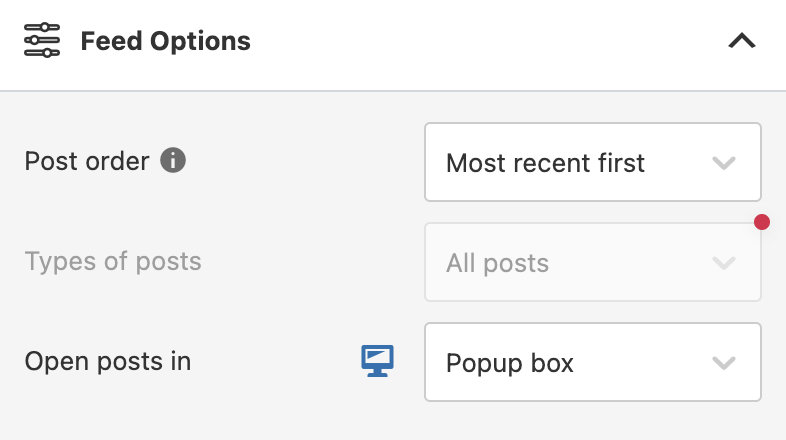Click the Feed Options heading text
Image resolution: width=786 pixels, height=440 pixels.
(x=165, y=42)
